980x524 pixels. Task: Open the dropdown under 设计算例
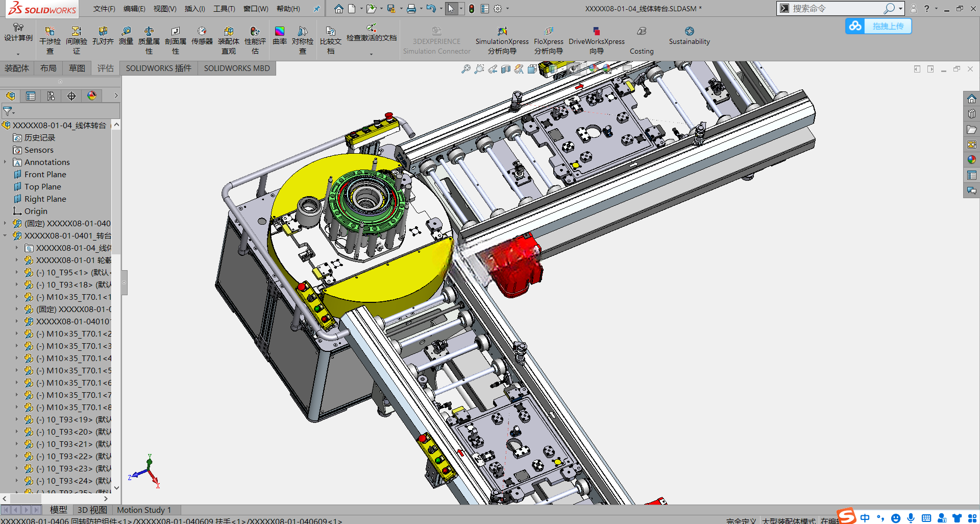(18, 54)
